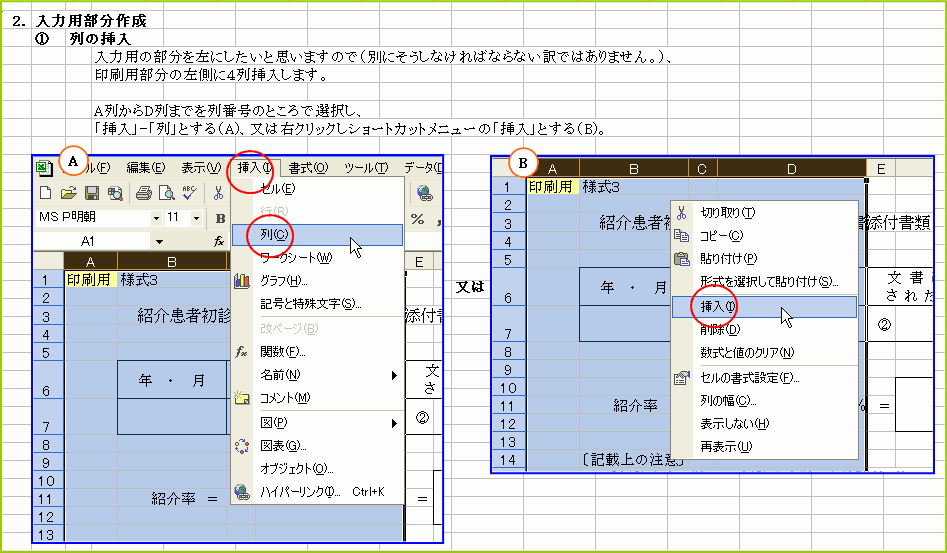Choose 列の幅(C)... in context menu
Viewport: 947px width, 553px height.
click(765, 401)
